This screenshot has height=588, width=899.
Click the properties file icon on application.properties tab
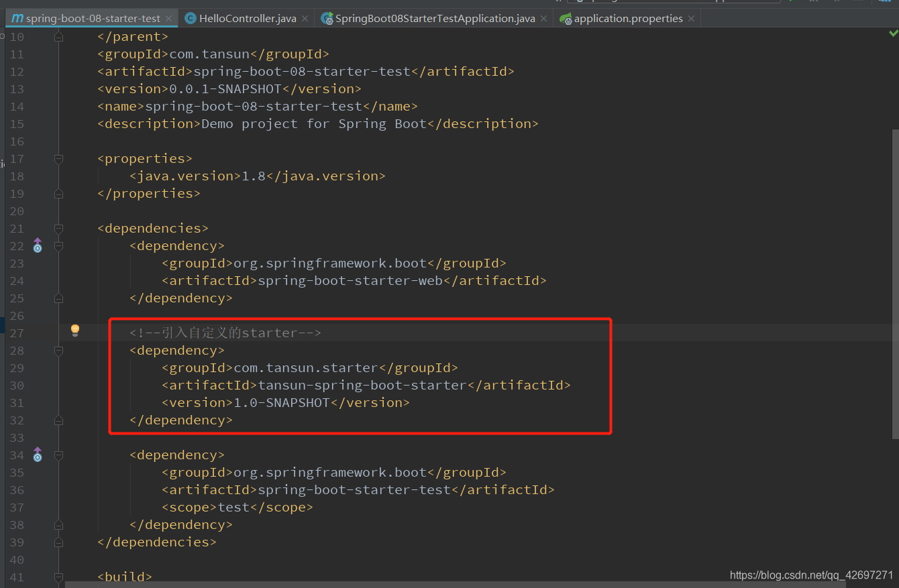pyautogui.click(x=566, y=19)
